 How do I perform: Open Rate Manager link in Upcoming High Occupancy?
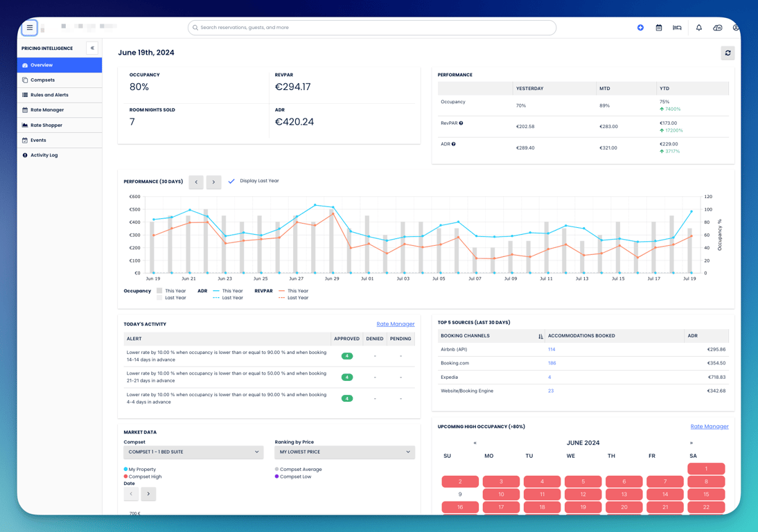709,427
